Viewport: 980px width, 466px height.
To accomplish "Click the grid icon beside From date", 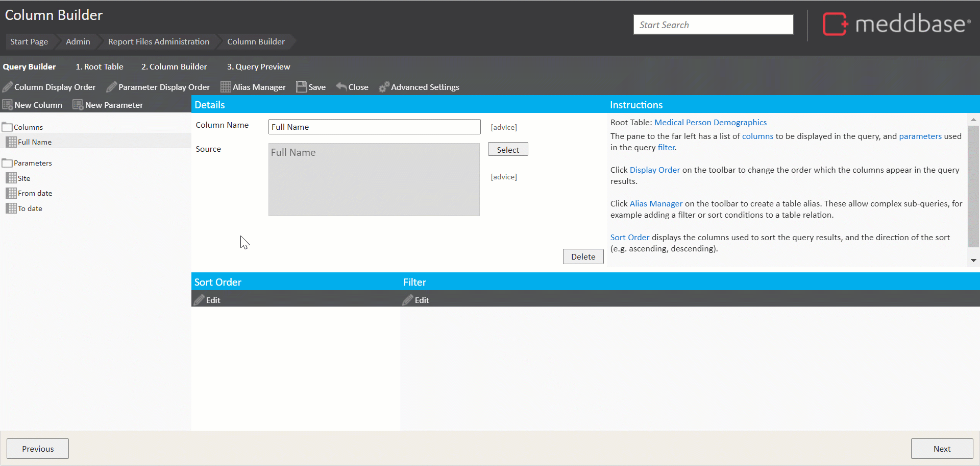I will [11, 193].
